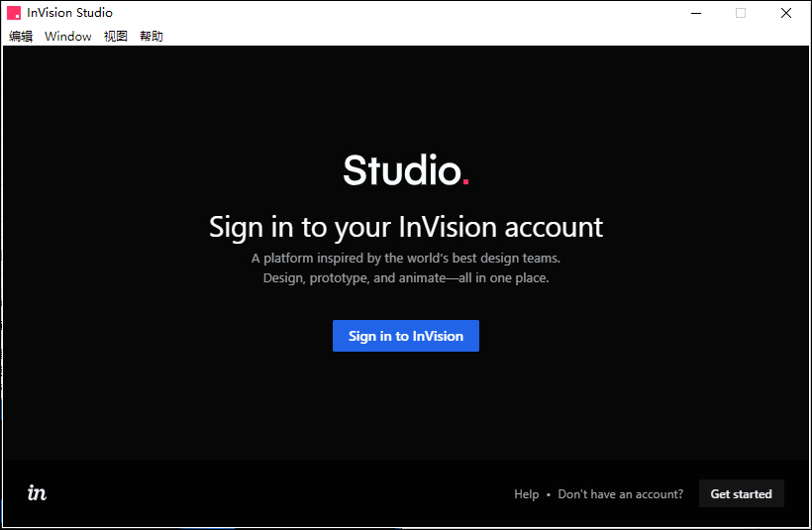Image resolution: width=812 pixels, height=530 pixels.
Task: Maximize the InVision Studio window
Action: coord(741,13)
